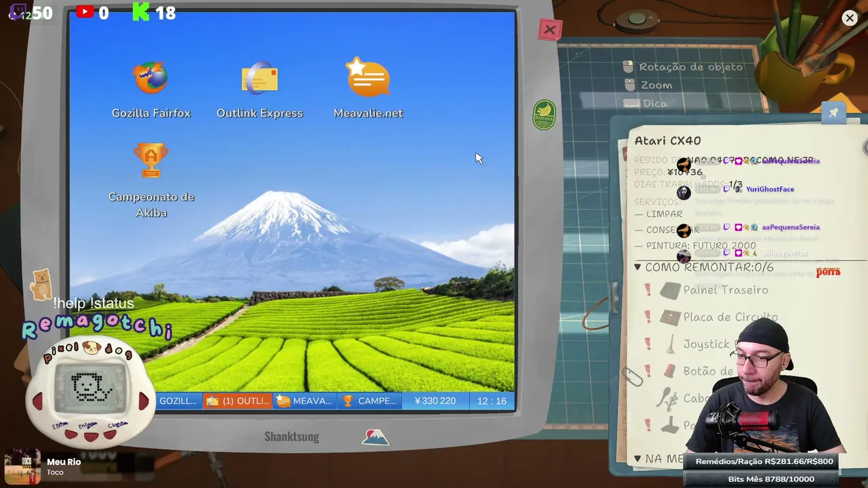Screen dimensions: 868x488
Task: Click the Cabo cable part icon
Action: [667, 399]
